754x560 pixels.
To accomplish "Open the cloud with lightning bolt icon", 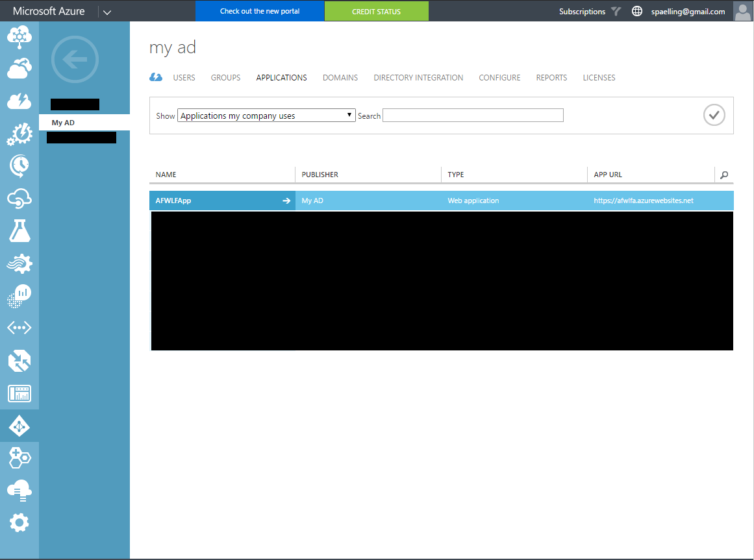I will pyautogui.click(x=19, y=101).
